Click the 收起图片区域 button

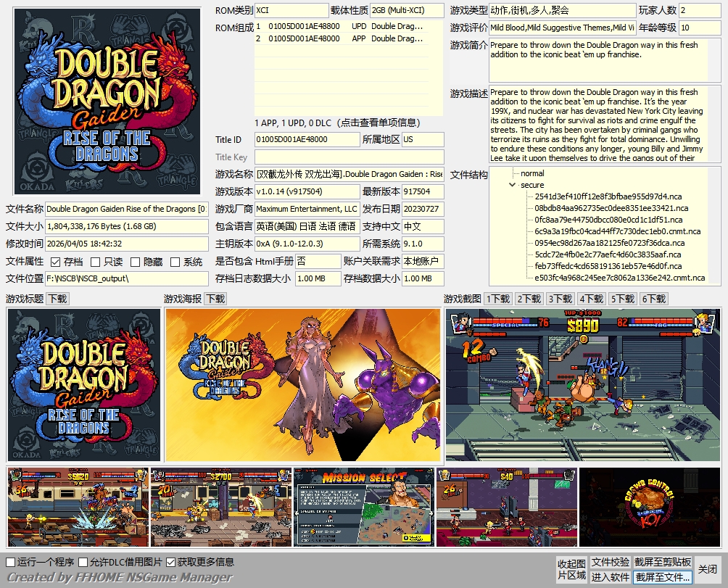(x=571, y=569)
